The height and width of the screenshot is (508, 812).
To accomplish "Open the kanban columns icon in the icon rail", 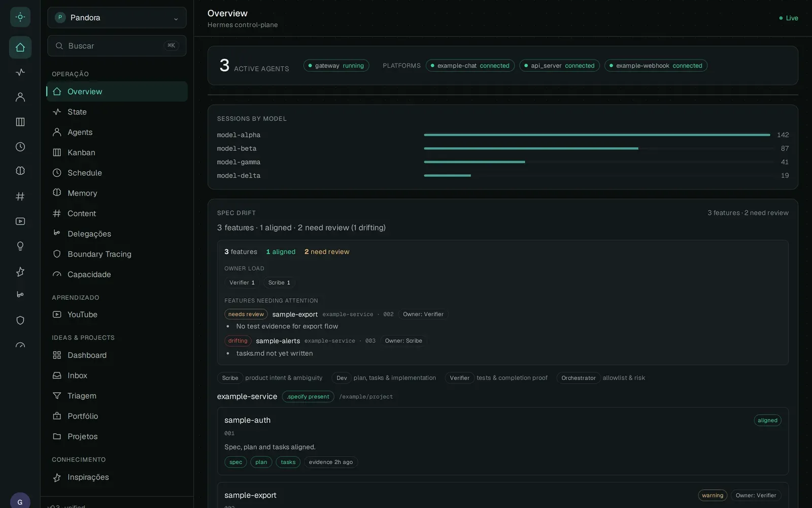I will [x=20, y=122].
